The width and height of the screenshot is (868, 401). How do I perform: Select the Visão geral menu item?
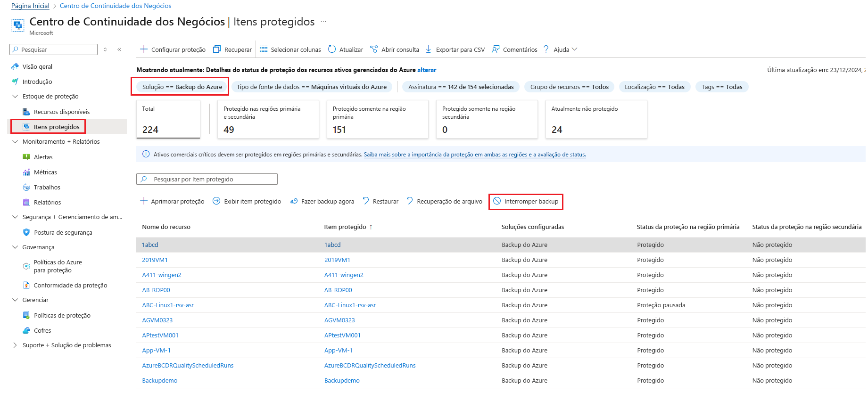(37, 66)
